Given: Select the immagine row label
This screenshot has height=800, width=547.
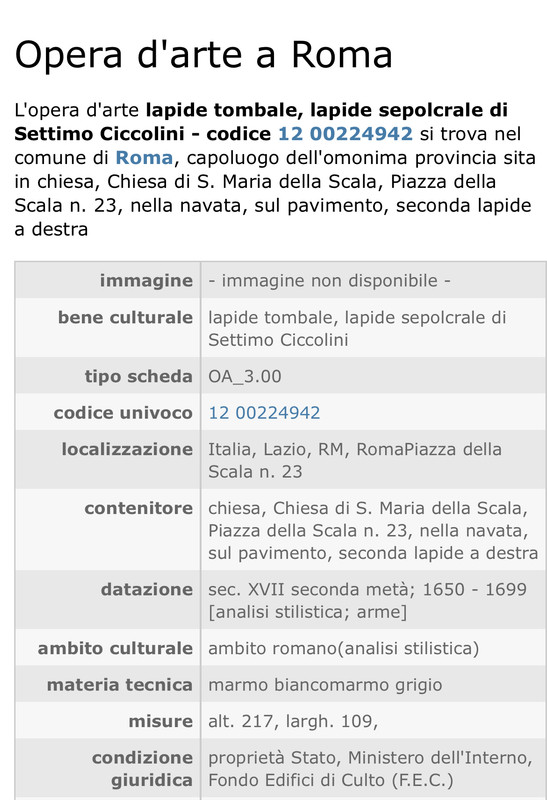Looking at the screenshot, I should pos(146,280).
